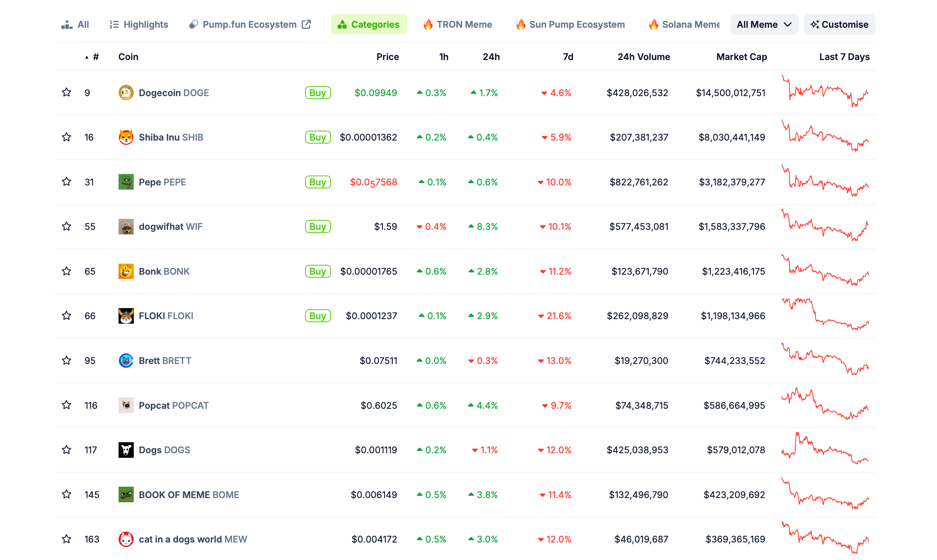Image resolution: width=937 pixels, height=560 pixels.
Task: Sort table by rank number column
Action: coord(92,57)
